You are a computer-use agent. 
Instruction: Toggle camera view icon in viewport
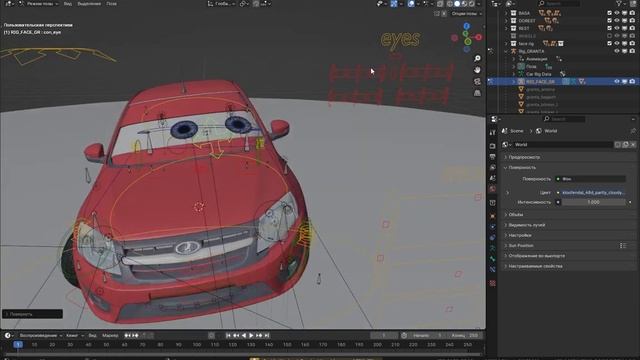(477, 82)
